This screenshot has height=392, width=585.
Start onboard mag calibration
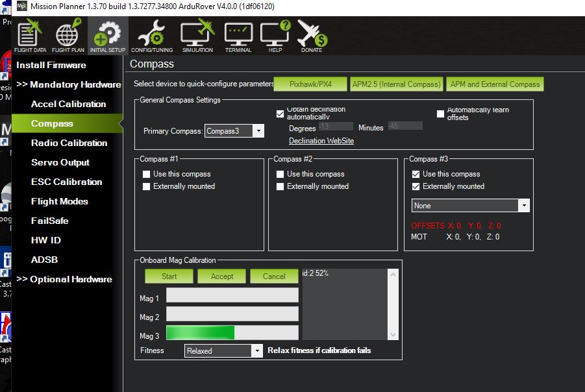point(169,276)
